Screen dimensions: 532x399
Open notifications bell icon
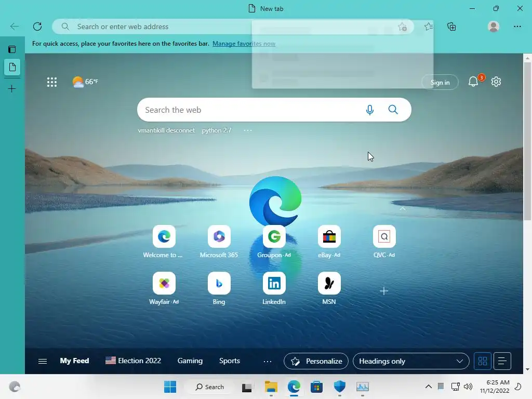point(473,82)
